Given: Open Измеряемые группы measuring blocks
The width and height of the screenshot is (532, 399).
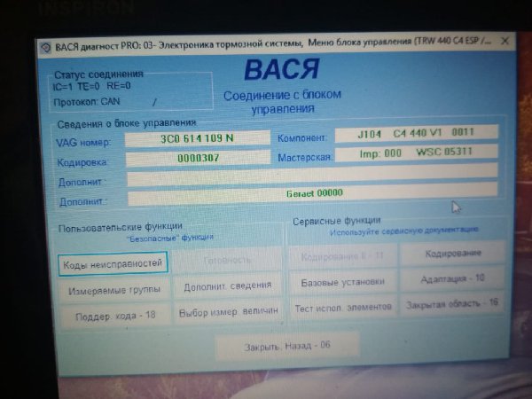Looking at the screenshot, I should (x=114, y=291).
